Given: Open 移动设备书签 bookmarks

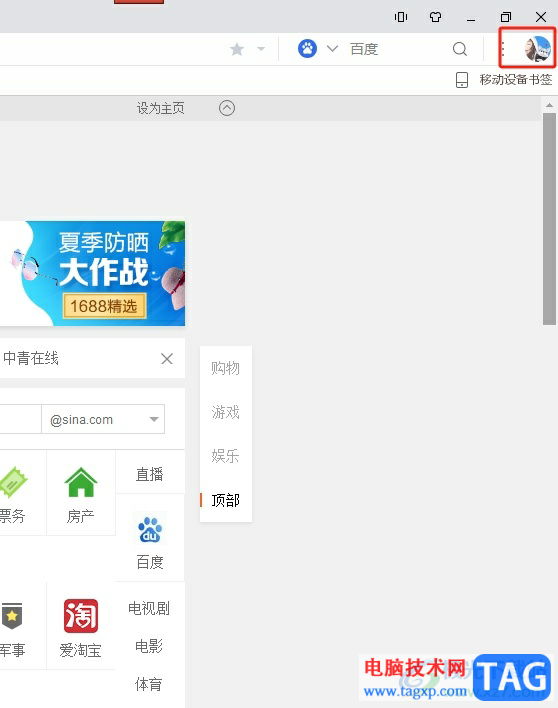Looking at the screenshot, I should click(x=516, y=80).
